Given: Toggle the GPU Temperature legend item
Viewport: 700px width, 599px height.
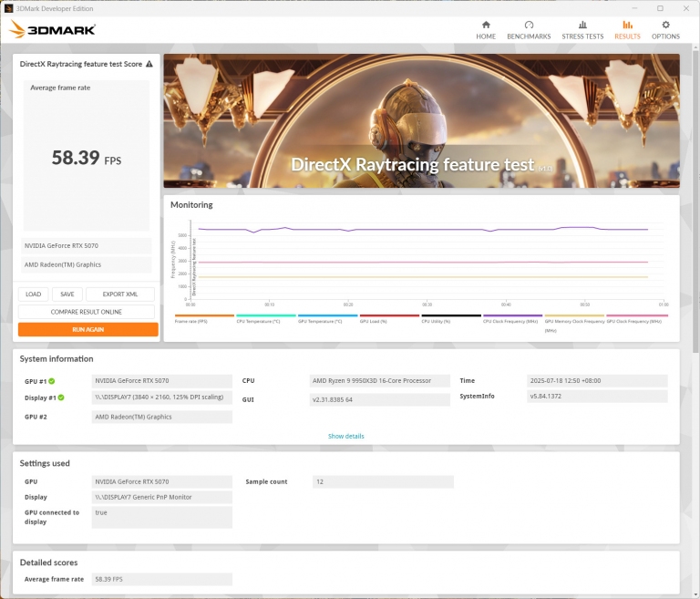Looking at the screenshot, I should [x=327, y=319].
